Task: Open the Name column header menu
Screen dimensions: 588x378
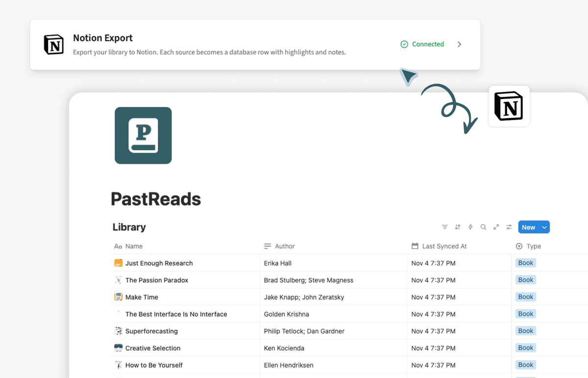Action: (x=133, y=246)
